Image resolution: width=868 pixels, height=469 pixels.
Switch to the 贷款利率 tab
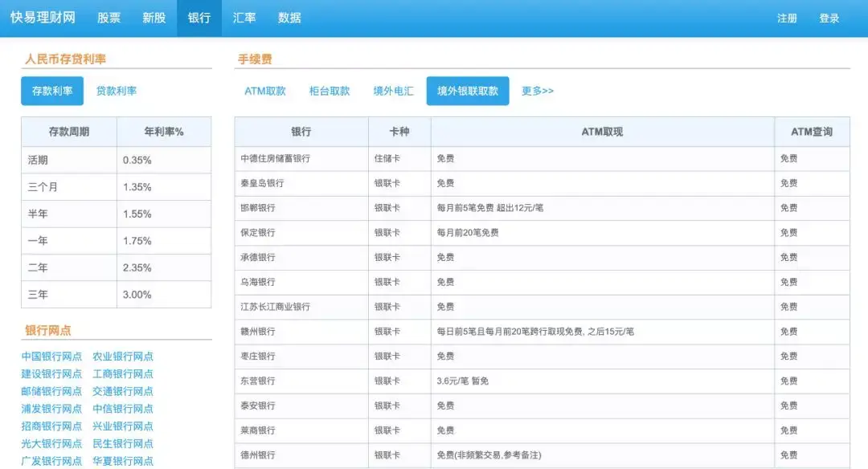click(117, 91)
